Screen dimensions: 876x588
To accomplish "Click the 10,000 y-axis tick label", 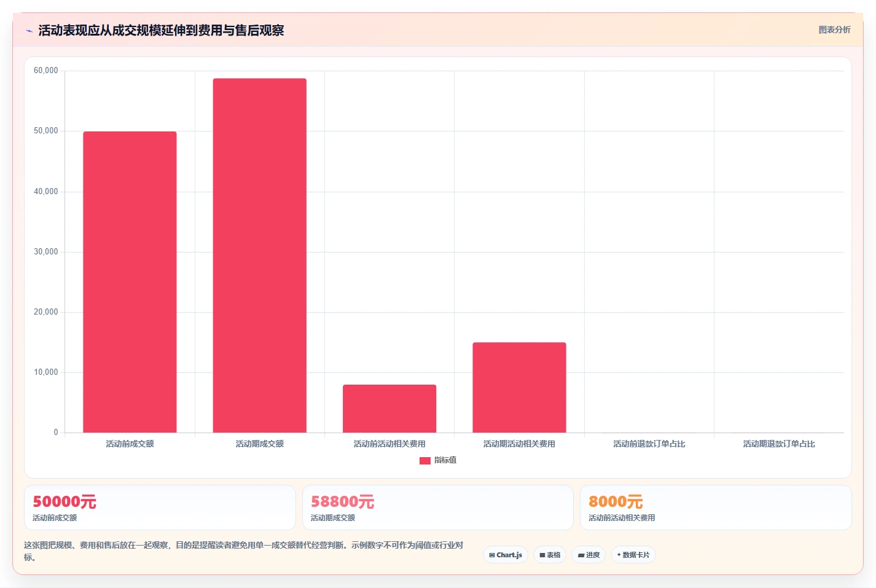I will 46,372.
